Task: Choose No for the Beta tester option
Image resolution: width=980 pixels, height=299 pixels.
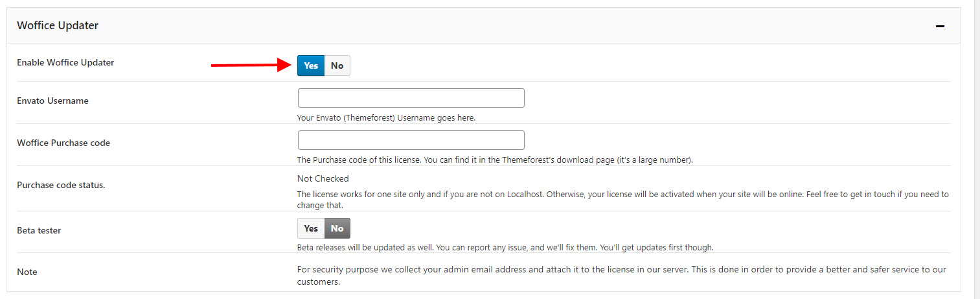Action: tap(337, 228)
